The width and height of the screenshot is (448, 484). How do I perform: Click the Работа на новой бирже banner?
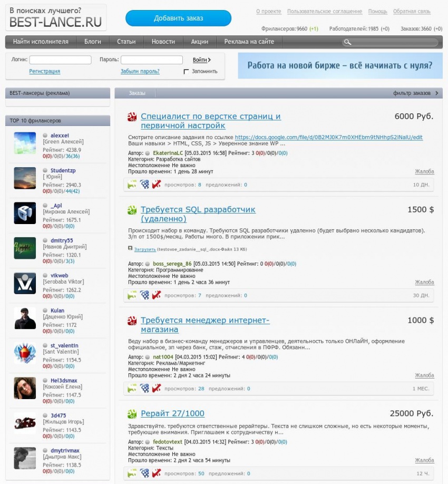[x=340, y=66]
